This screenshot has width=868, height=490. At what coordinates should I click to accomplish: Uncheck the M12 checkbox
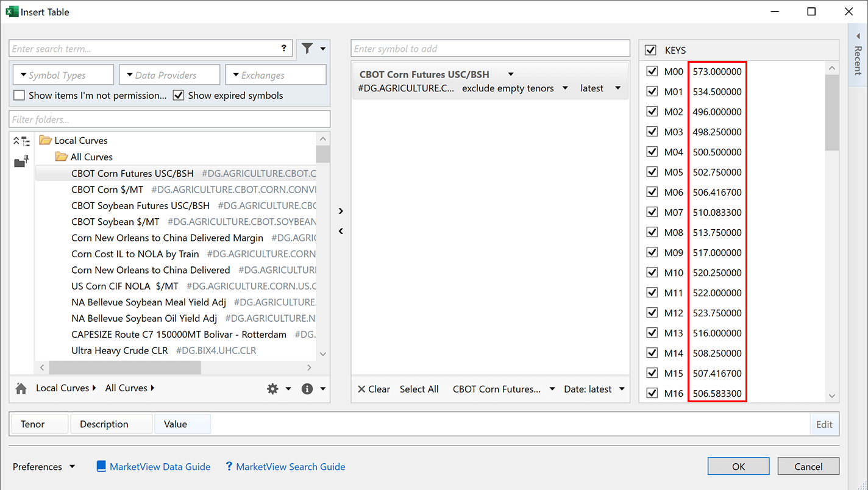[x=652, y=313]
